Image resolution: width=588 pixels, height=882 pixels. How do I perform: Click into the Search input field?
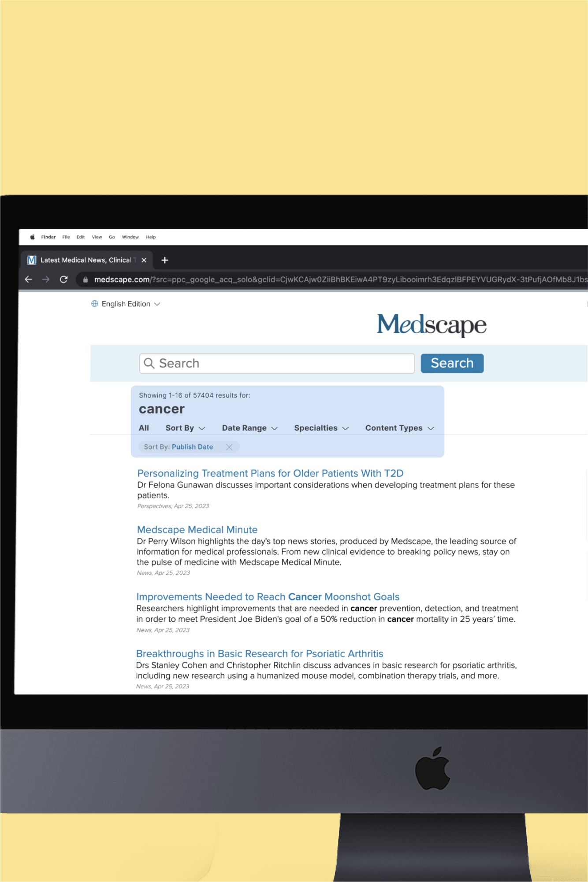(277, 363)
